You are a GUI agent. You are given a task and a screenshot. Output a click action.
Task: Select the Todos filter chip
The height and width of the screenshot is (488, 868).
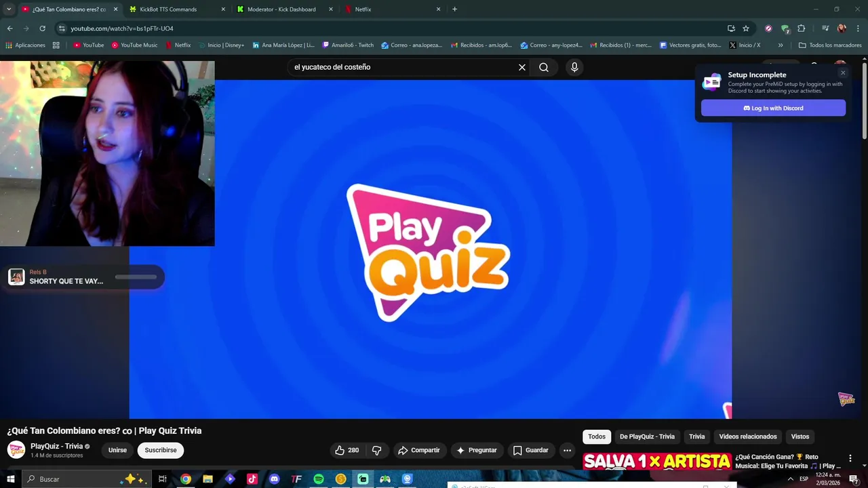coord(597,436)
